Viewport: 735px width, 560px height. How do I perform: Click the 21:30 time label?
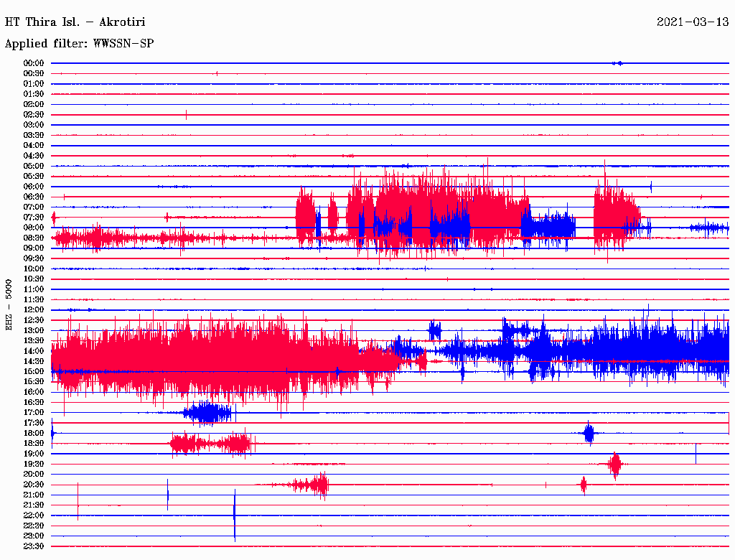(x=34, y=505)
